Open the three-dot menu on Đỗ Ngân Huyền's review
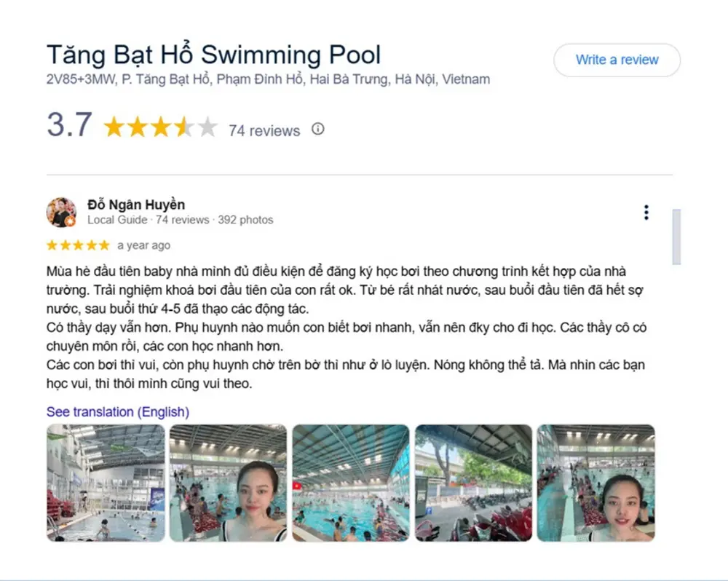This screenshot has width=728, height=581. click(646, 213)
